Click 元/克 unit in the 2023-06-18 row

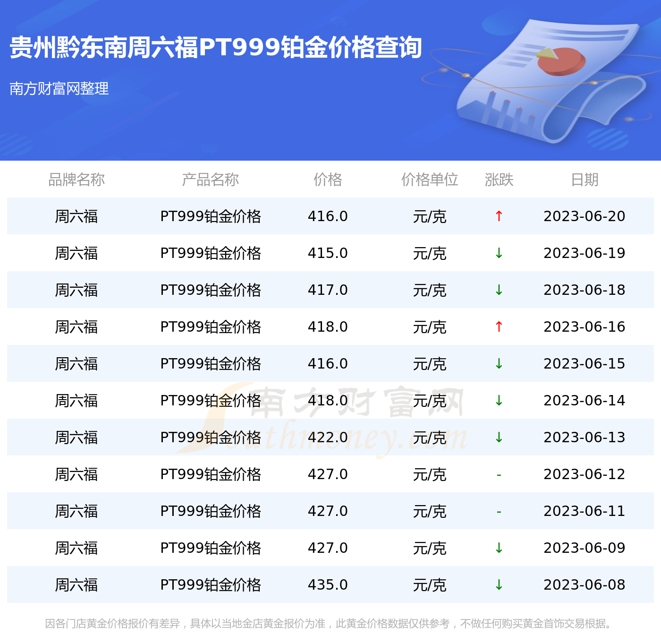430,290
